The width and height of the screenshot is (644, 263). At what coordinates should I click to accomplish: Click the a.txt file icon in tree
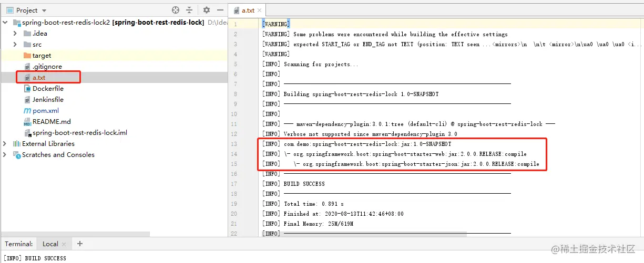[27, 78]
